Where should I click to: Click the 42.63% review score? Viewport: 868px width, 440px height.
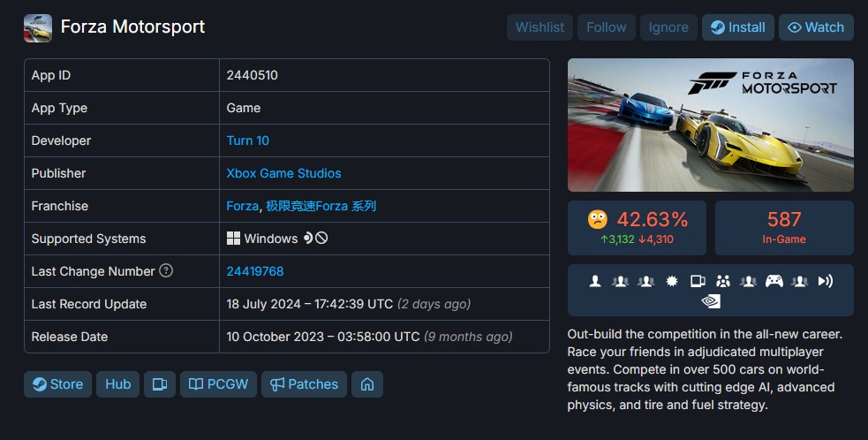[653, 219]
